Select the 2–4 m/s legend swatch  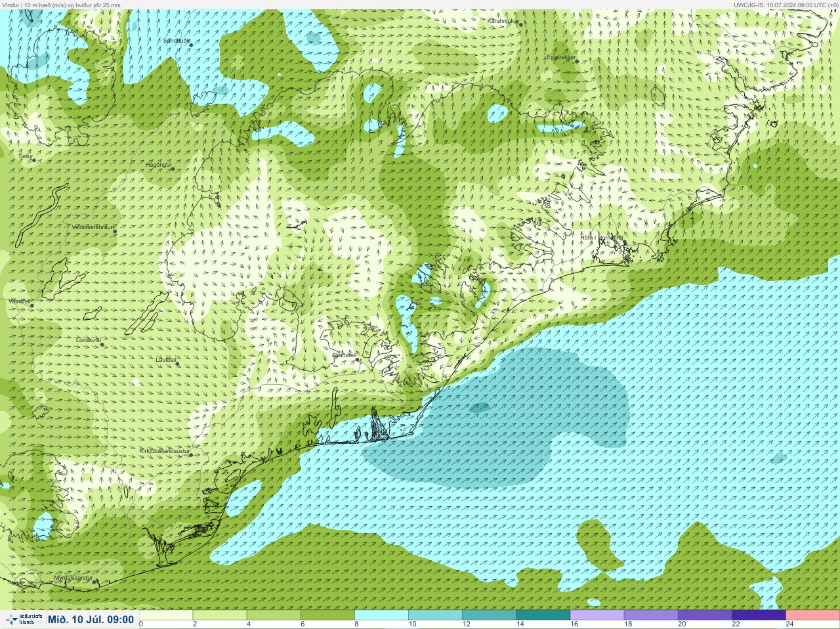(220, 615)
